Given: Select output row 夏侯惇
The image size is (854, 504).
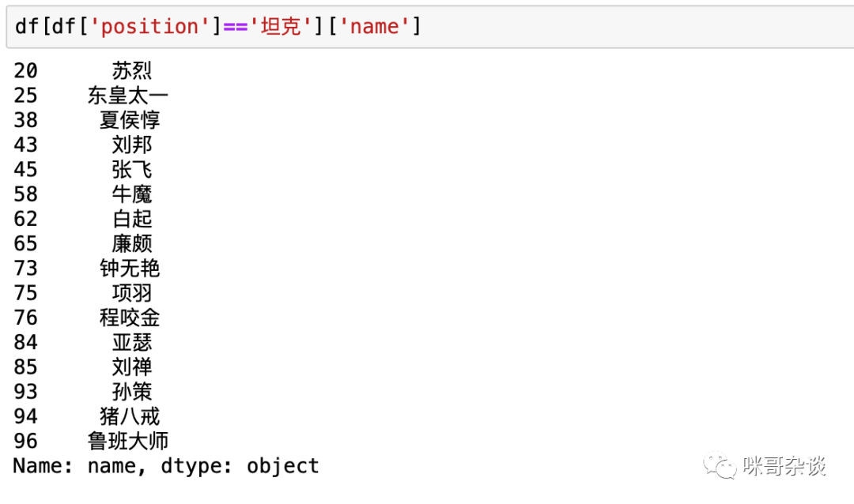Looking at the screenshot, I should (87, 120).
